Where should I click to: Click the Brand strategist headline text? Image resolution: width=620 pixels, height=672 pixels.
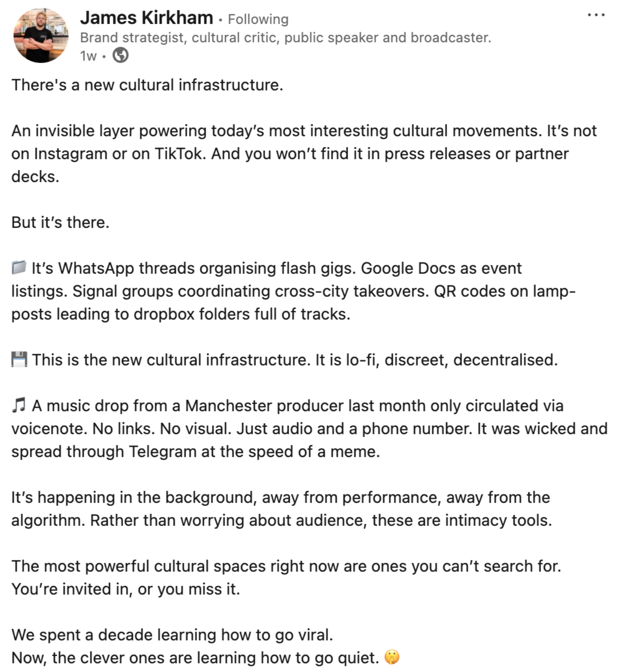[x=285, y=38]
